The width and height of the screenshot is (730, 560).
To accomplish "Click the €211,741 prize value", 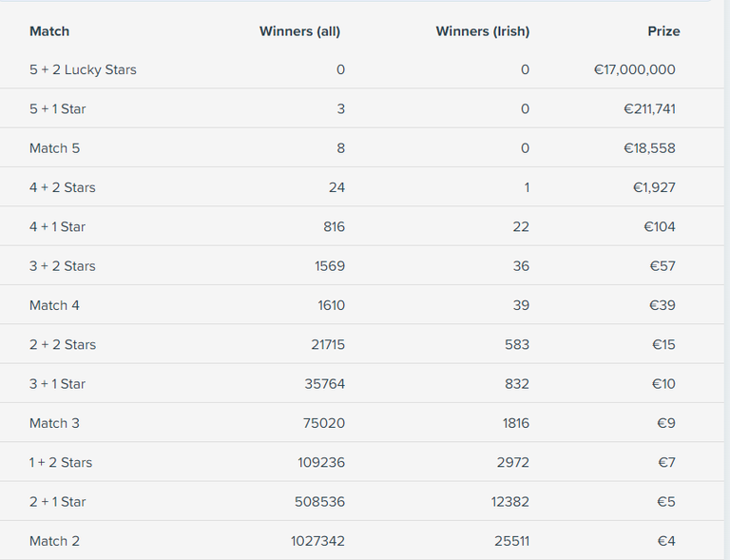I will click(649, 109).
